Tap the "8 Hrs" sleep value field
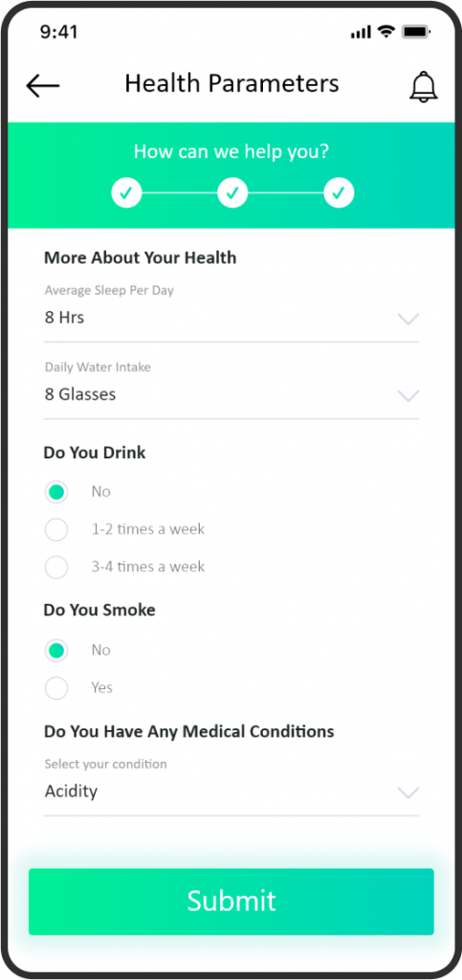The height and width of the screenshot is (980, 462). click(231, 318)
